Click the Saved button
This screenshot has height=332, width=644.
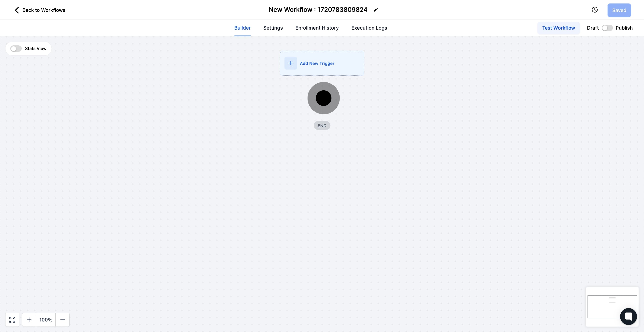[x=619, y=10]
